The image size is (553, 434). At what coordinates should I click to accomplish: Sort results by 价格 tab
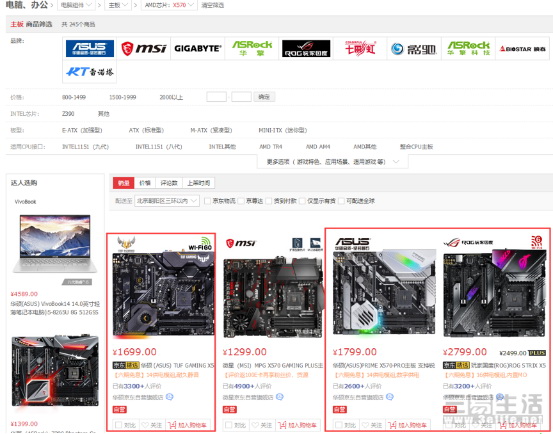[x=145, y=183]
